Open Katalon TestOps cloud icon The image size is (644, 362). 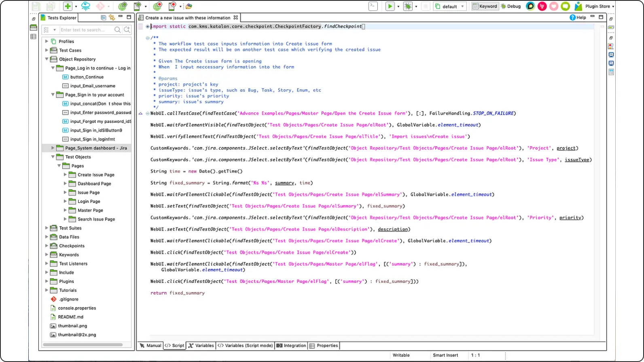pos(86,6)
